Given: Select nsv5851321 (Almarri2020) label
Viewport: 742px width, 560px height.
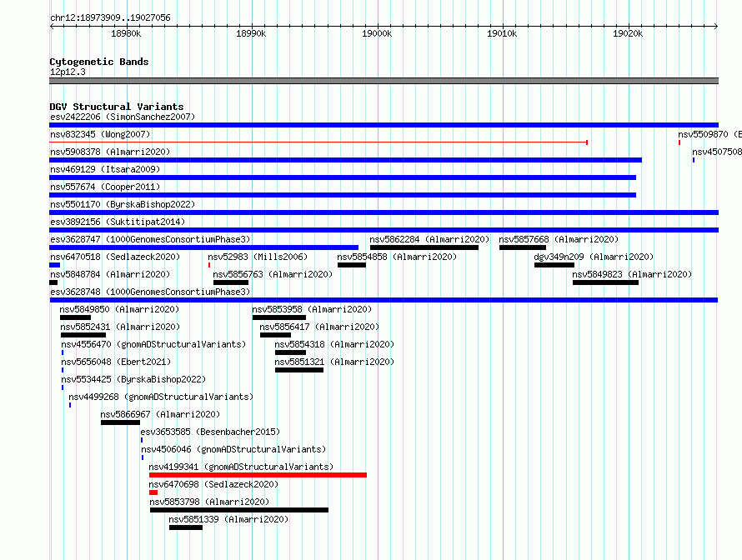Looking at the screenshot, I should (334, 362).
